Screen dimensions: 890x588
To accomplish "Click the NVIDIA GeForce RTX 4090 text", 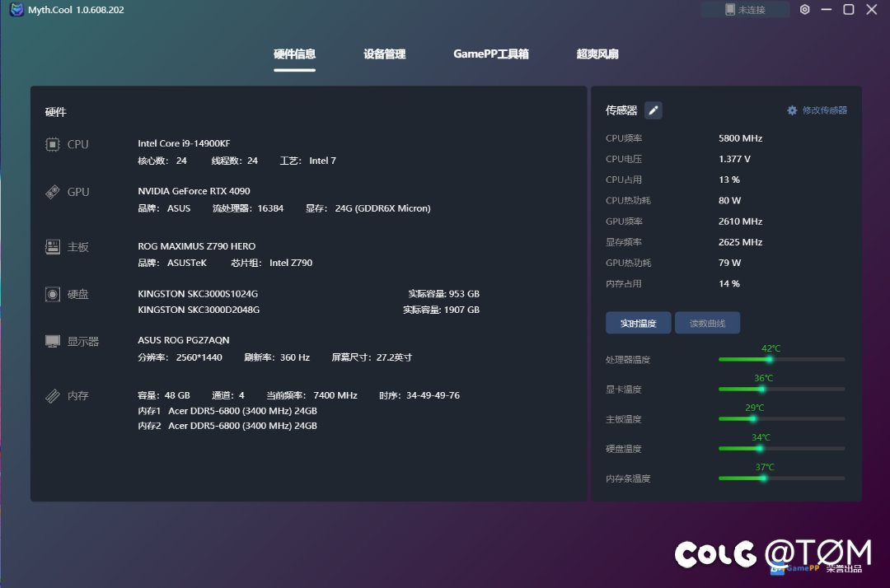I will [x=194, y=191].
